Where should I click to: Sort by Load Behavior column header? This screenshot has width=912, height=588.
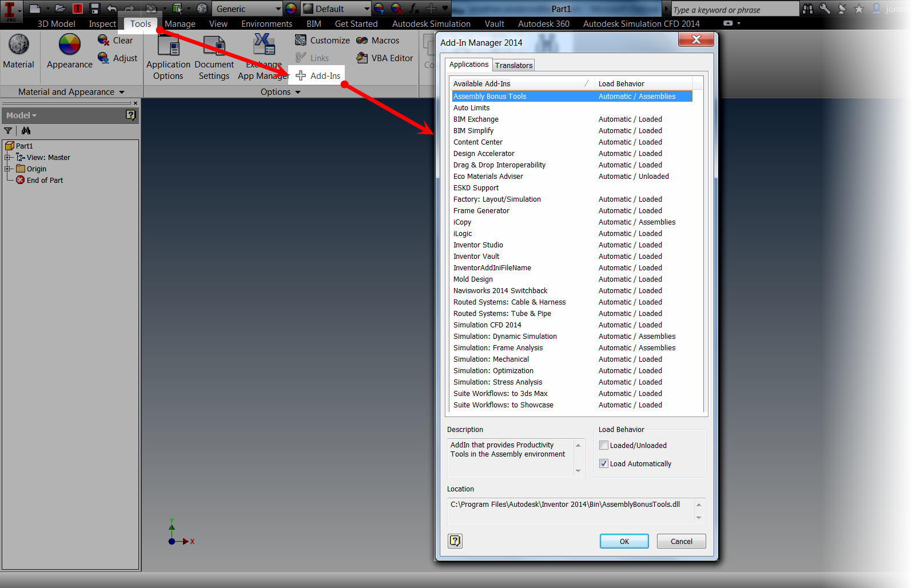click(643, 83)
